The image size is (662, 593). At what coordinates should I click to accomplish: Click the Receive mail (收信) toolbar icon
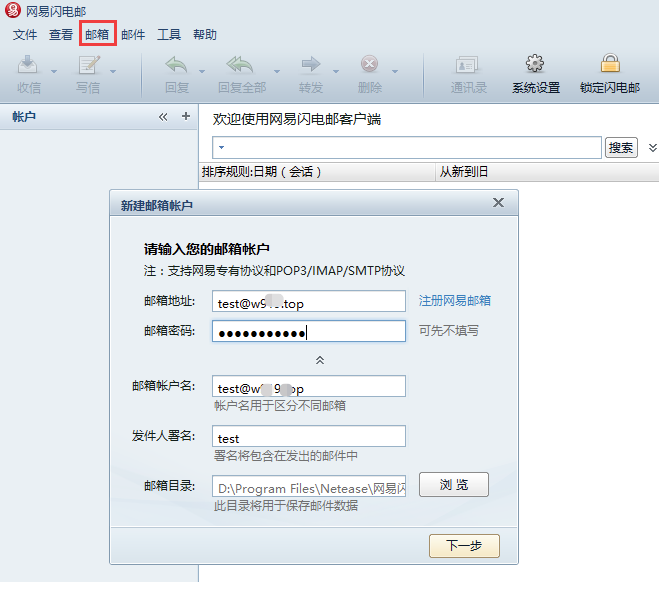[x=27, y=65]
